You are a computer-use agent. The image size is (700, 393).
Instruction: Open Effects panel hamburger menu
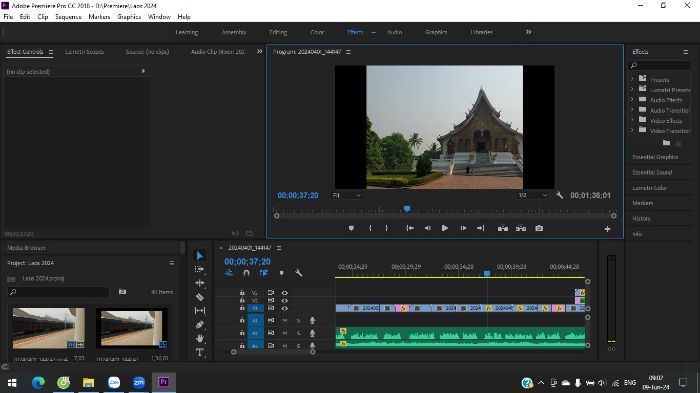tap(685, 52)
